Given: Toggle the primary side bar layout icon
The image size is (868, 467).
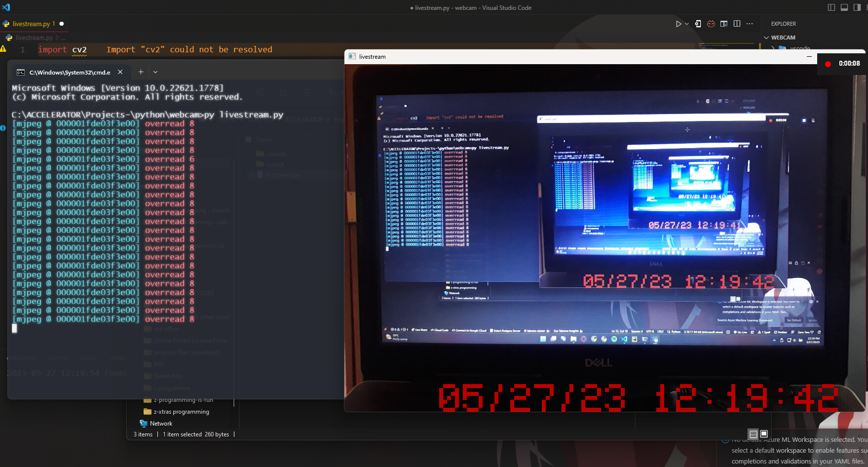Looking at the screenshot, I should [x=831, y=7].
